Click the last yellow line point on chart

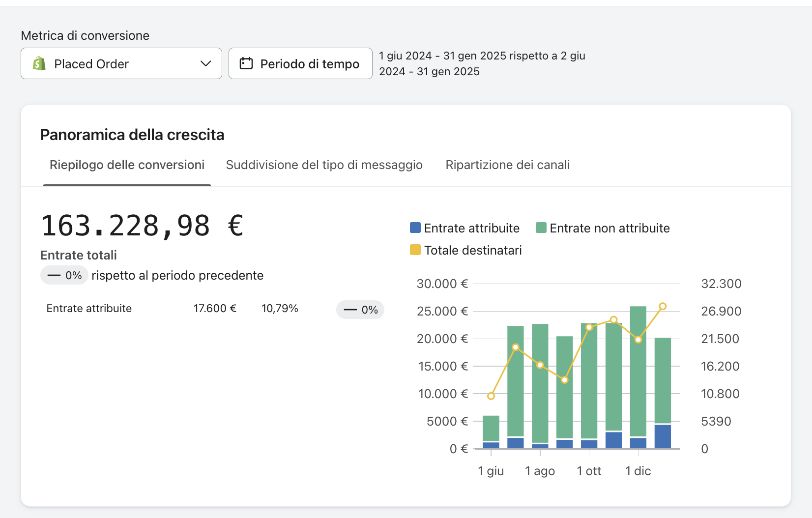663,307
